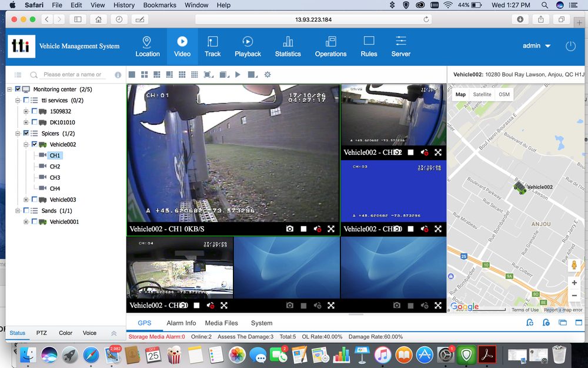
Task: Take a snapshot on Vehicle002 CH1
Action: (290, 229)
